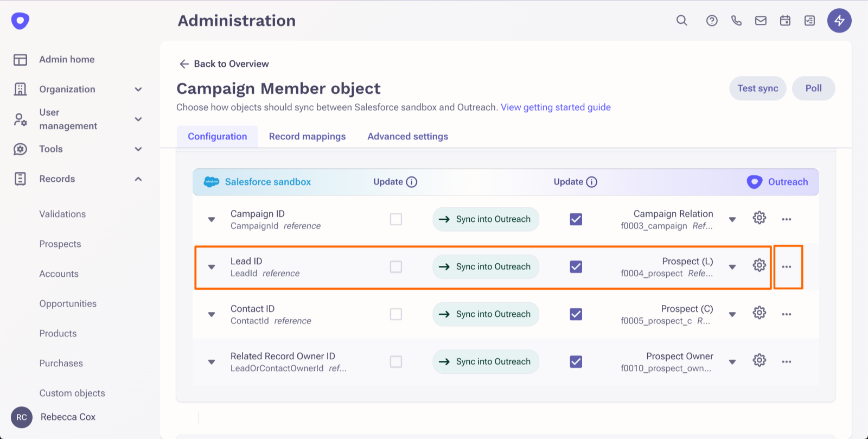Select the Configuration tab
868x439 pixels.
[x=218, y=137]
